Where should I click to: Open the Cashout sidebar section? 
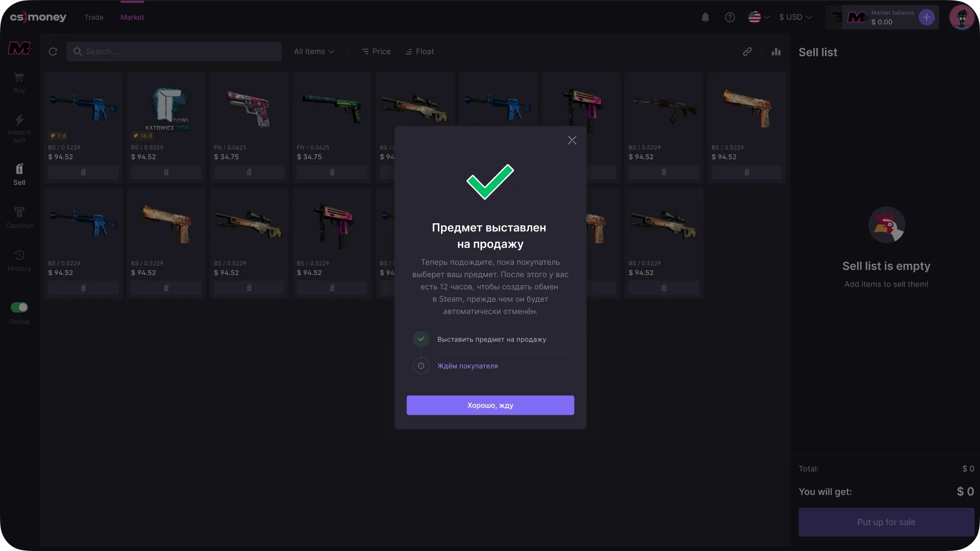(x=19, y=217)
